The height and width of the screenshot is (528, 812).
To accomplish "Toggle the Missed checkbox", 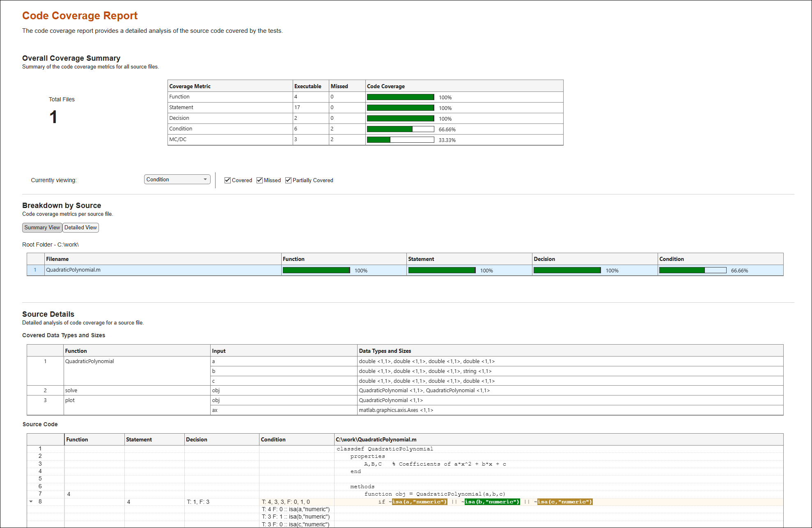I will 259,180.
